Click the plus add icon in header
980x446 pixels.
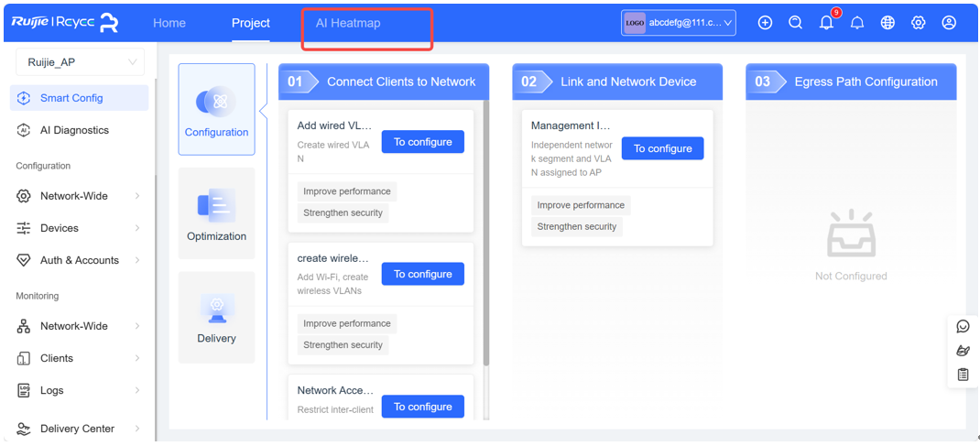tap(765, 23)
